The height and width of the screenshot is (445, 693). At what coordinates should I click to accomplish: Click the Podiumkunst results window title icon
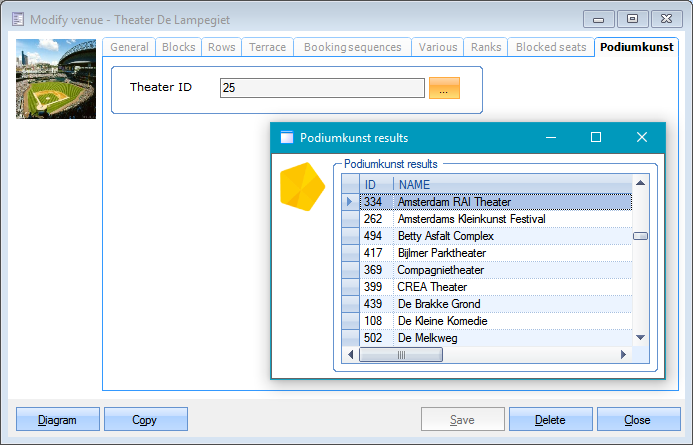287,138
